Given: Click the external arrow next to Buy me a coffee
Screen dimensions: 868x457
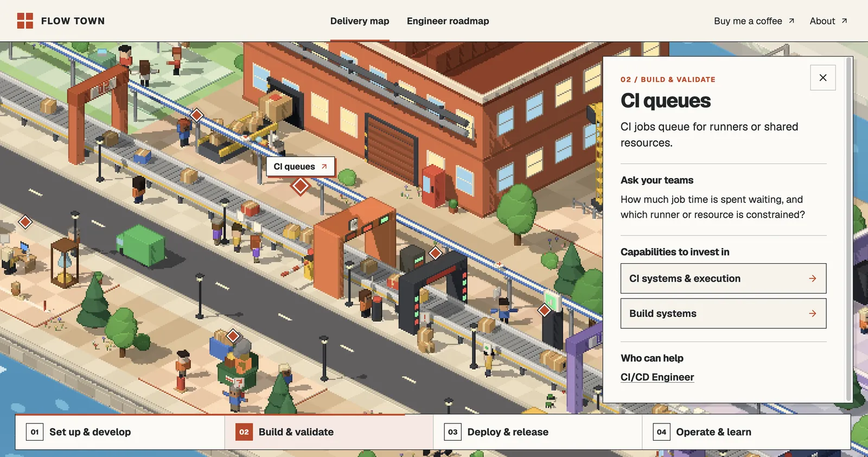Looking at the screenshot, I should click(792, 21).
